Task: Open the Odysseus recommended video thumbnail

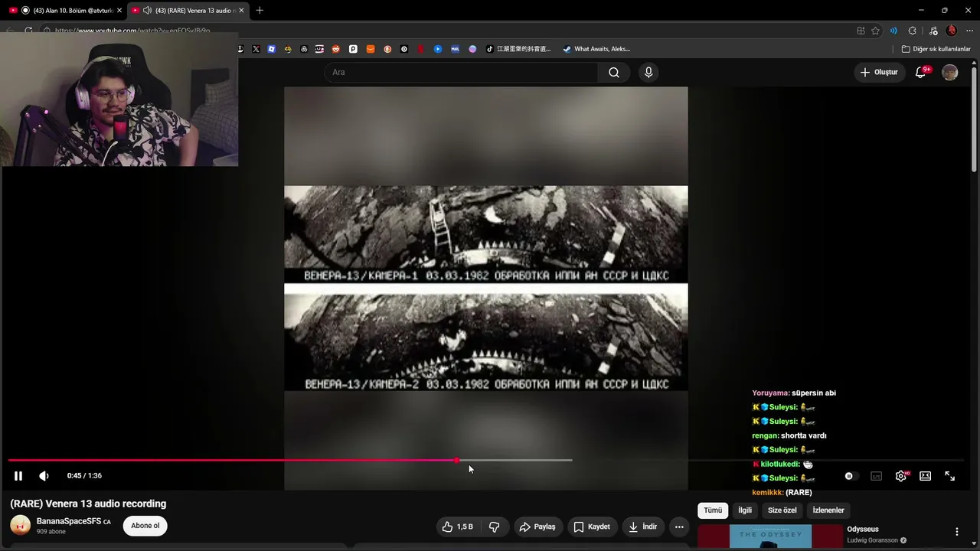Action: [770, 536]
